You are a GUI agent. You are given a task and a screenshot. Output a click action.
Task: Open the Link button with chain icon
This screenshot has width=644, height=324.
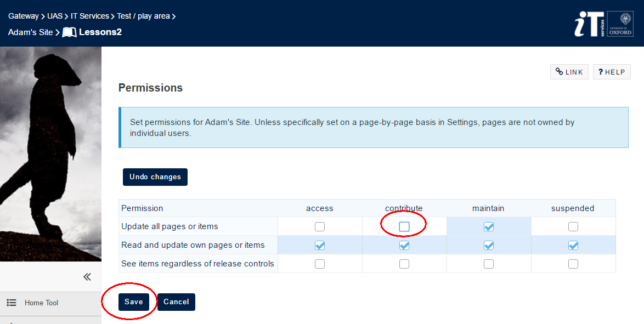[x=569, y=72]
